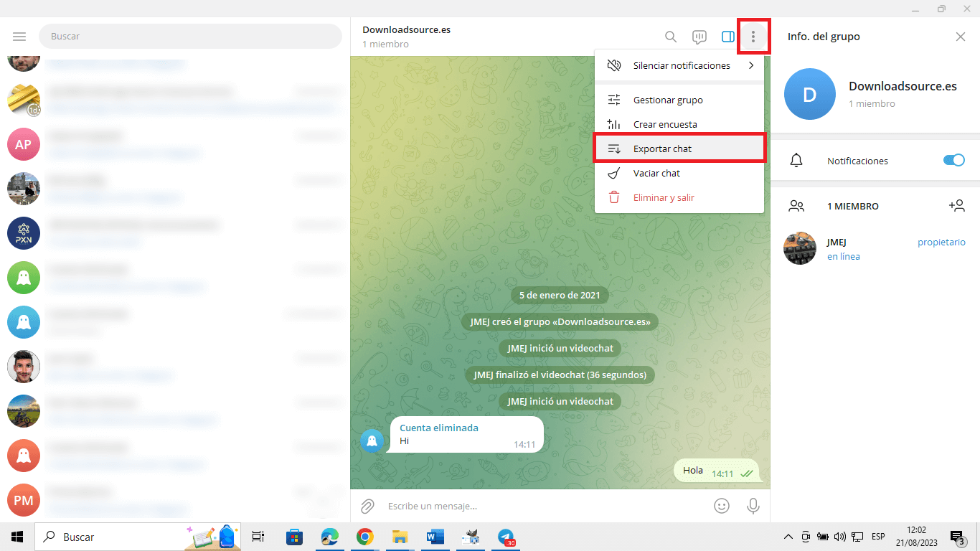Click the propietario label
The image size is (980, 551).
pyautogui.click(x=941, y=242)
